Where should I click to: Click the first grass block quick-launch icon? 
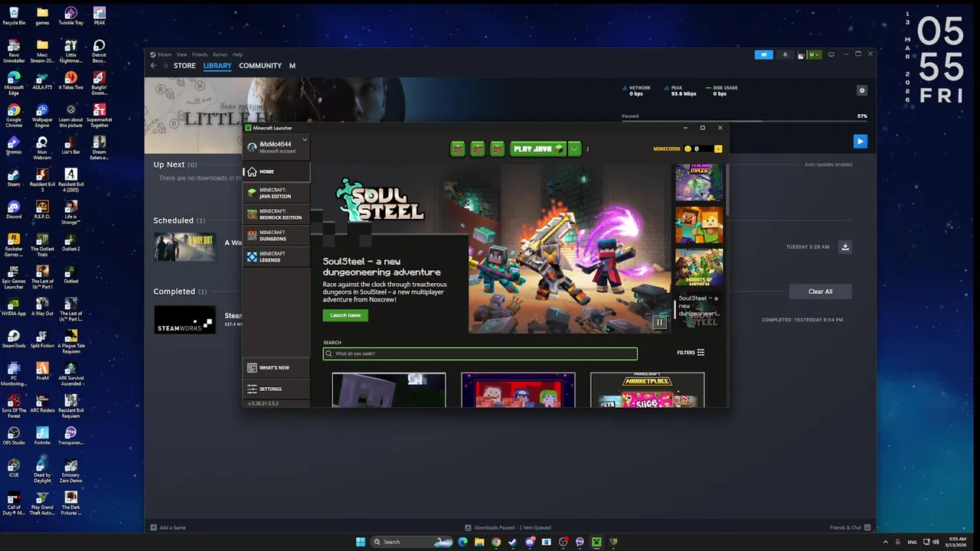(458, 149)
